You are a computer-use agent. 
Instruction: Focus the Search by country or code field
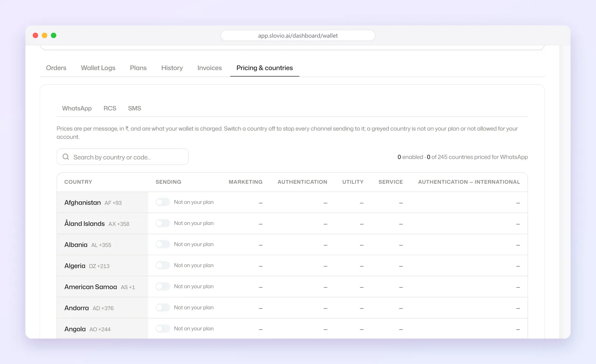(x=123, y=157)
